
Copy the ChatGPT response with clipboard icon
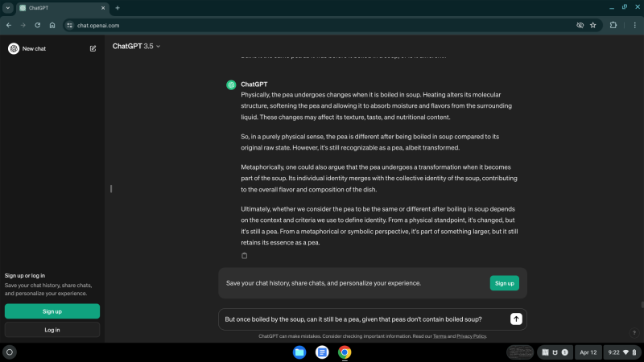(x=245, y=256)
